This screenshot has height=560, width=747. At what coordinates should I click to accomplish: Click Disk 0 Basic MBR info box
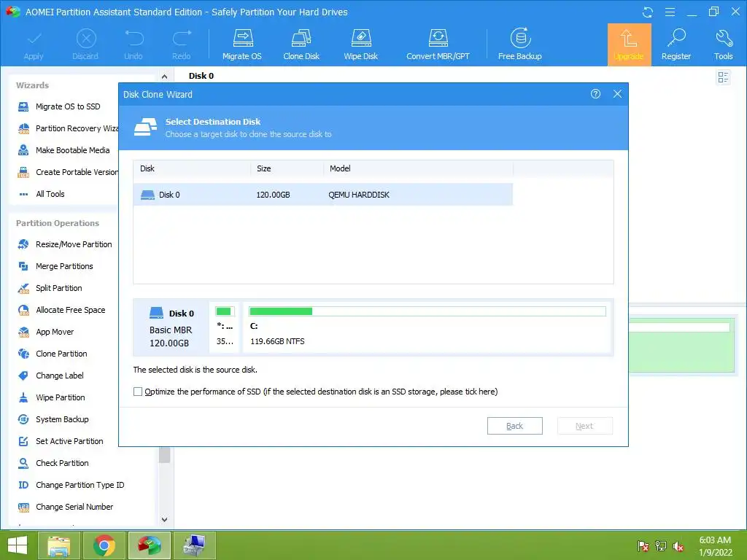pyautogui.click(x=171, y=327)
